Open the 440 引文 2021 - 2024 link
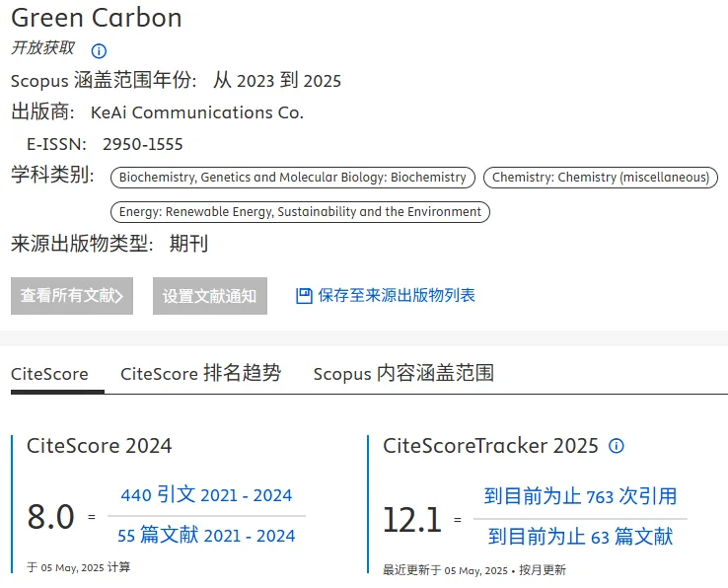The width and height of the screenshot is (728, 588). 206,495
